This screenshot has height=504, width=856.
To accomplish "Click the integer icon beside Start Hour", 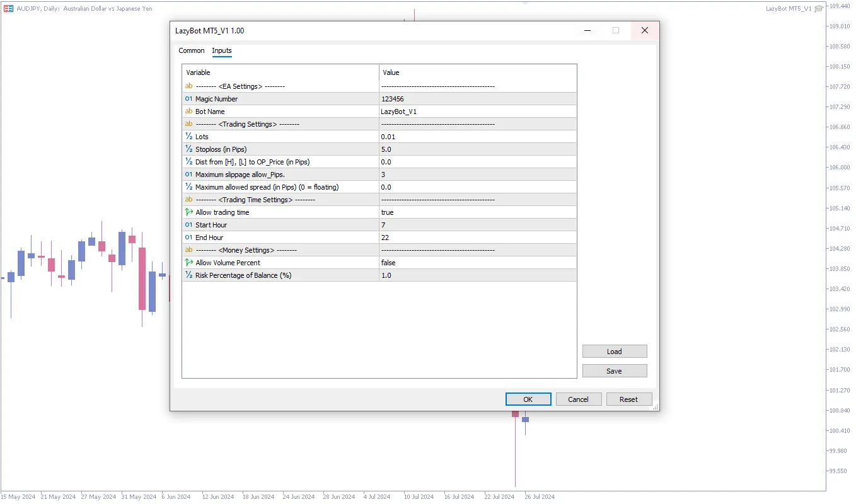I will (188, 225).
